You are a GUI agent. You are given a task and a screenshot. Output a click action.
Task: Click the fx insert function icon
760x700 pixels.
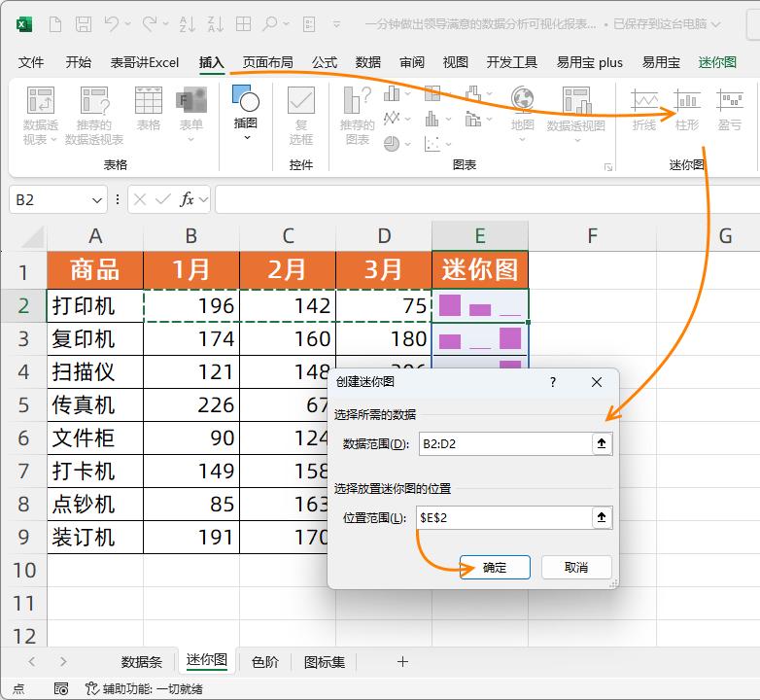pos(188,199)
